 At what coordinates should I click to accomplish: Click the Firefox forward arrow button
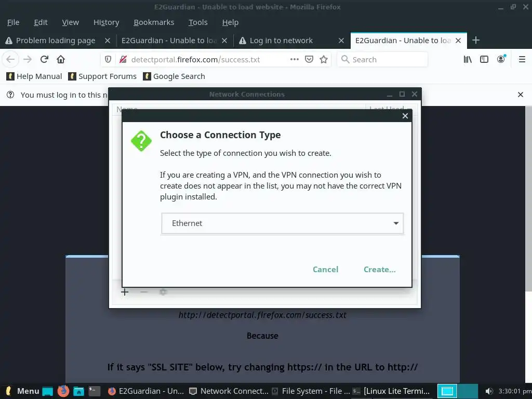point(28,59)
